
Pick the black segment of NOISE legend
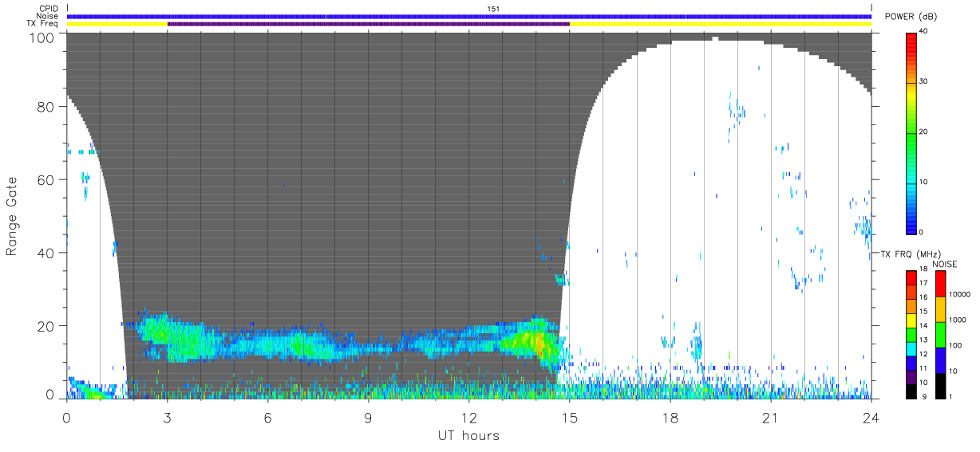click(940, 384)
